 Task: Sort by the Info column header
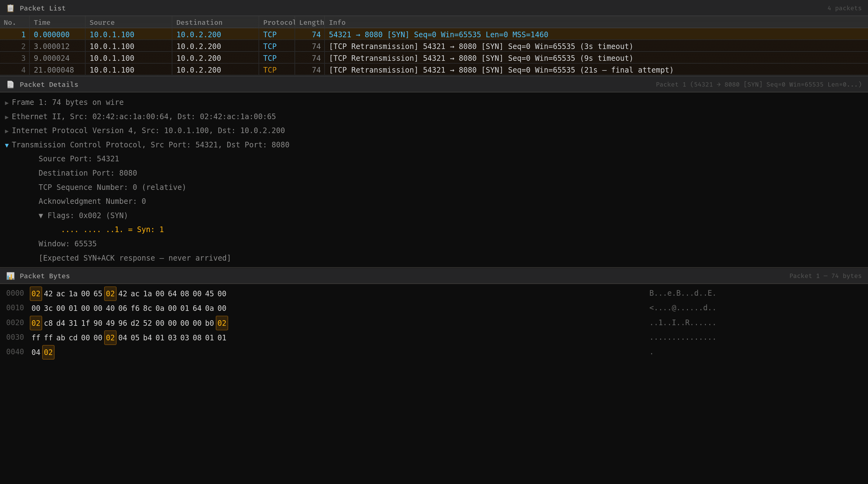point(596,22)
